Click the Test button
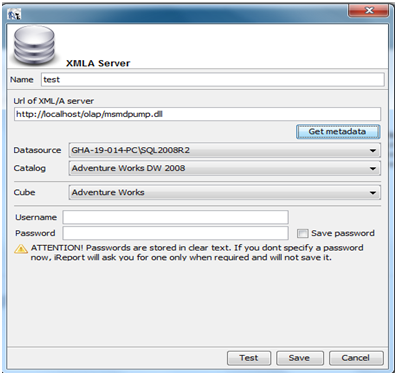This screenshot has width=397, height=375. (x=249, y=358)
